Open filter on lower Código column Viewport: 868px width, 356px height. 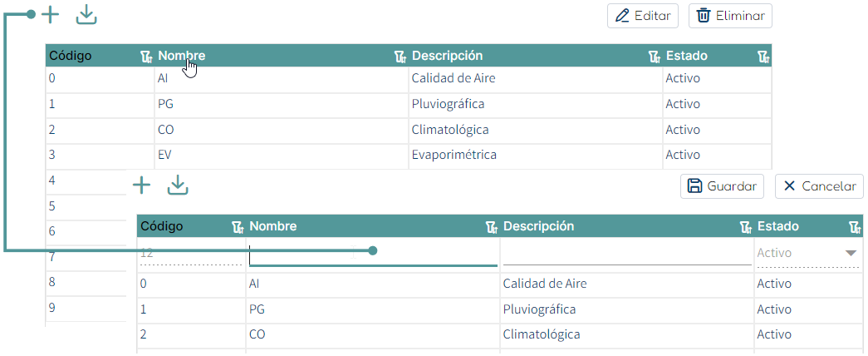(x=237, y=226)
